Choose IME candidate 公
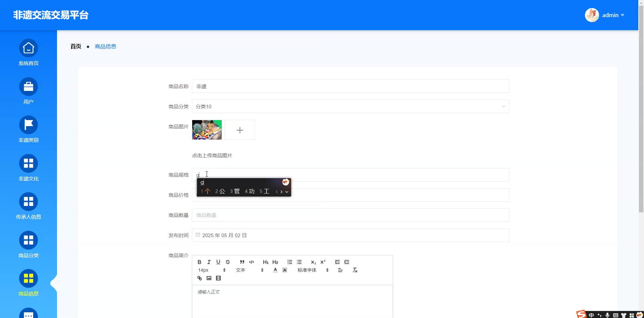Image resolution: width=644 pixels, height=318 pixels. (220, 191)
